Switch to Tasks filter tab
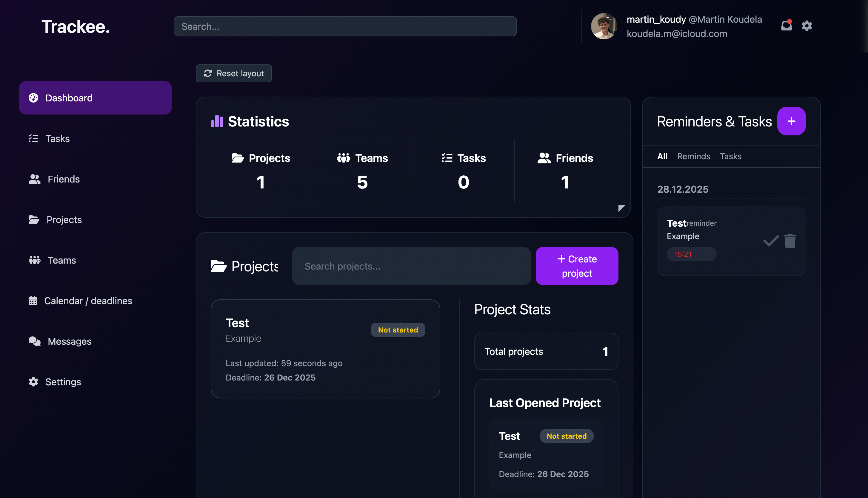 (x=730, y=156)
